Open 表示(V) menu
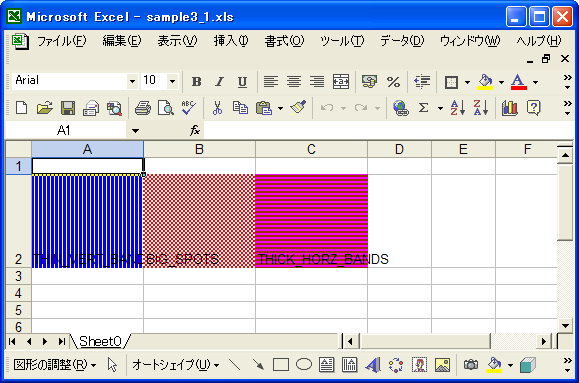Viewport: 579px width, 383px height. (x=177, y=41)
